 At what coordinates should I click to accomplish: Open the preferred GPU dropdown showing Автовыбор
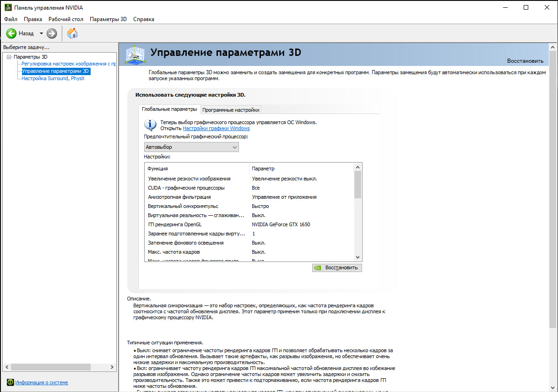point(191,147)
